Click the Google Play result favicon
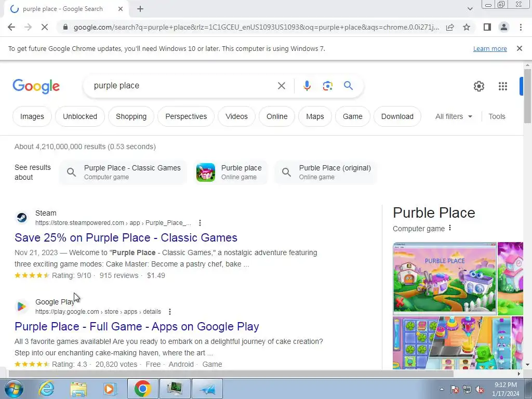Screen dimensions: 532x399 tap(21, 307)
